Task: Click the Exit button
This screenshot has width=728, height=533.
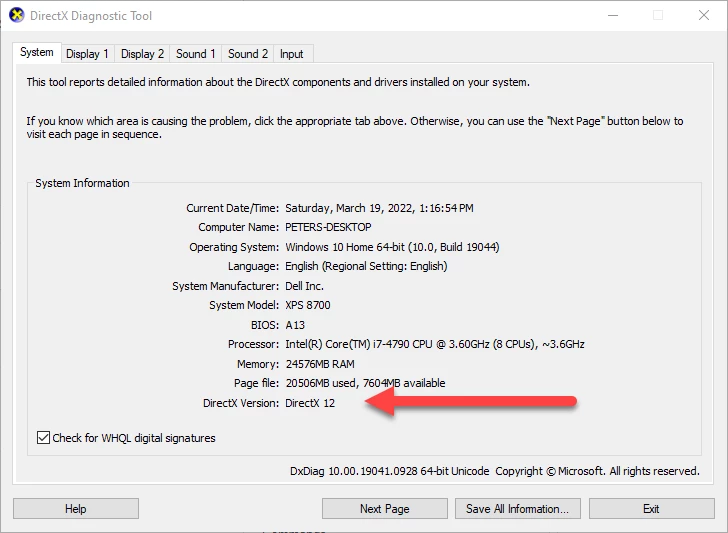Action: click(651, 509)
